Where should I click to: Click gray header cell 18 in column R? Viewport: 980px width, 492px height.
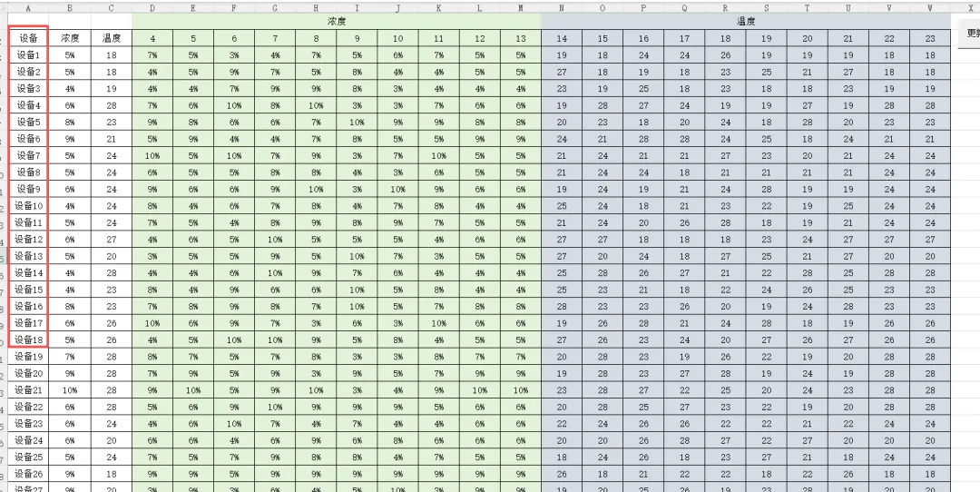[726, 38]
